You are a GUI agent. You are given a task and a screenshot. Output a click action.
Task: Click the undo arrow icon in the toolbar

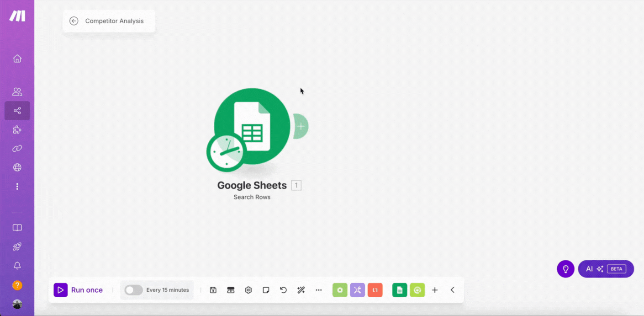coord(283,290)
